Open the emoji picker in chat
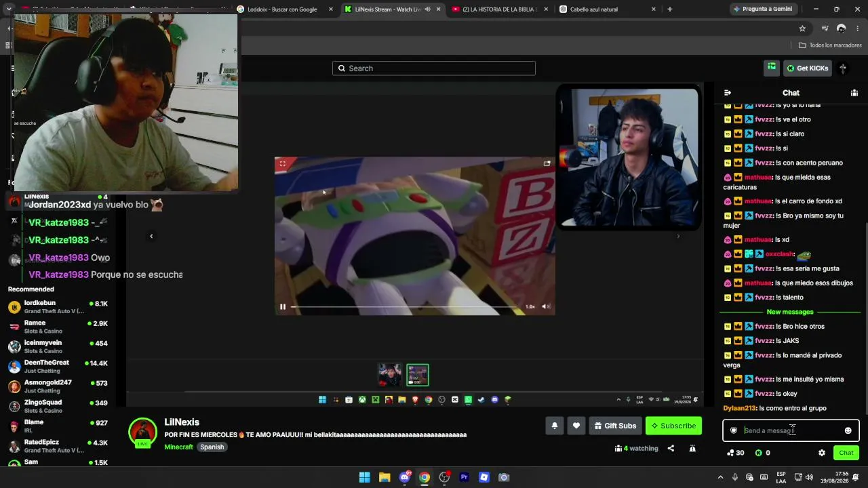 point(848,430)
